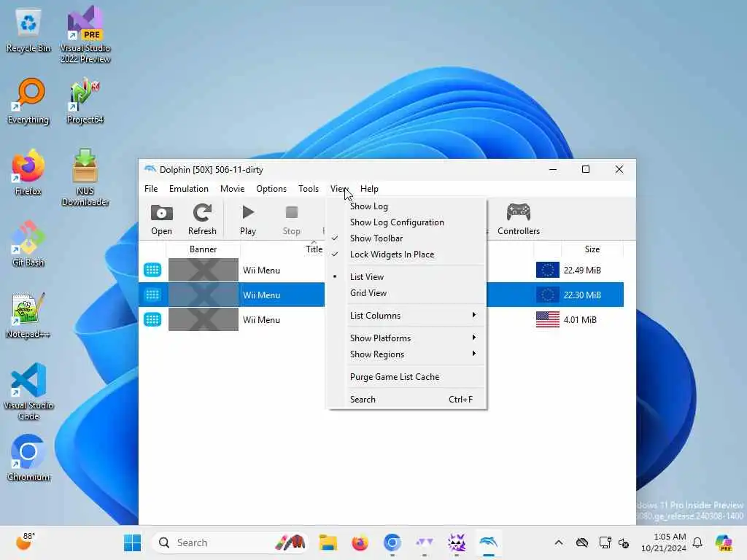Click the Stop toolbar button

tap(292, 219)
